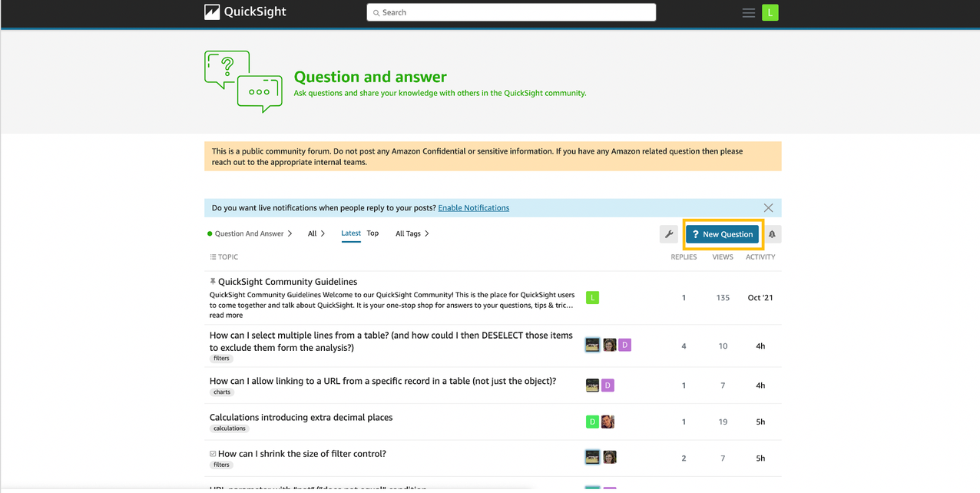Screen dimensions: 980x493
Task: Click the photo avatar on Calculations topic
Action: coord(608,422)
